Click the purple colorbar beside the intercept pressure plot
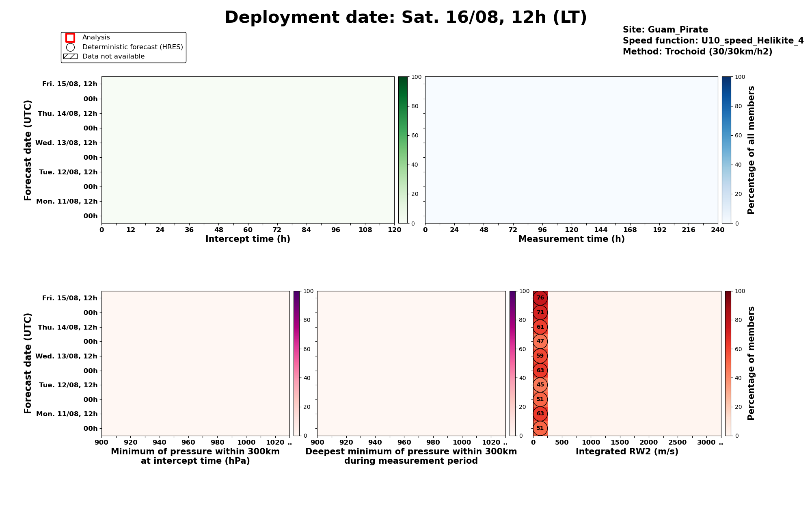The image size is (812, 508). [x=297, y=363]
